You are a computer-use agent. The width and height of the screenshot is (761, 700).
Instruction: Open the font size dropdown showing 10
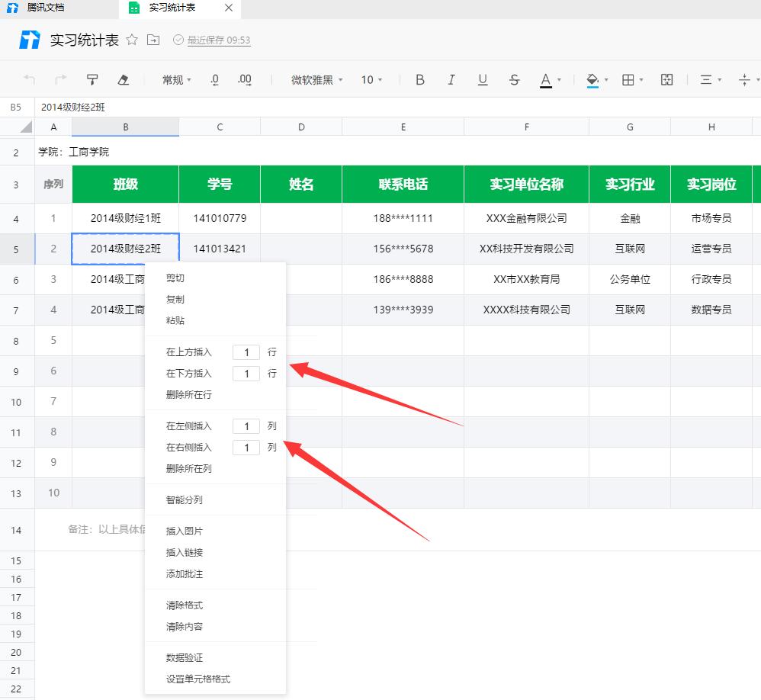pyautogui.click(x=369, y=79)
